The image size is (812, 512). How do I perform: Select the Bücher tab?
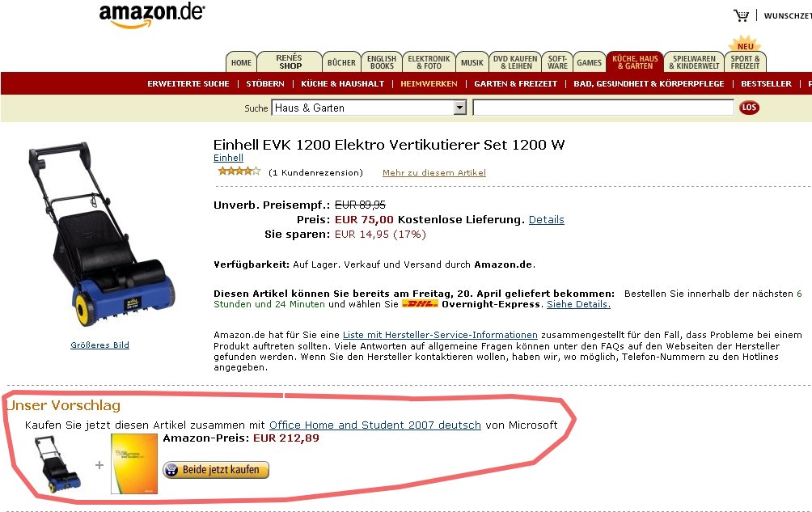point(341,62)
